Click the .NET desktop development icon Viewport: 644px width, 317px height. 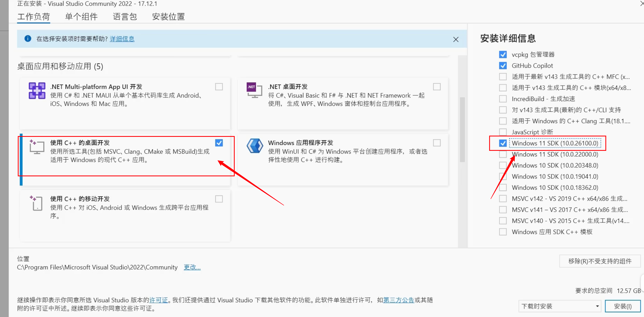254,90
